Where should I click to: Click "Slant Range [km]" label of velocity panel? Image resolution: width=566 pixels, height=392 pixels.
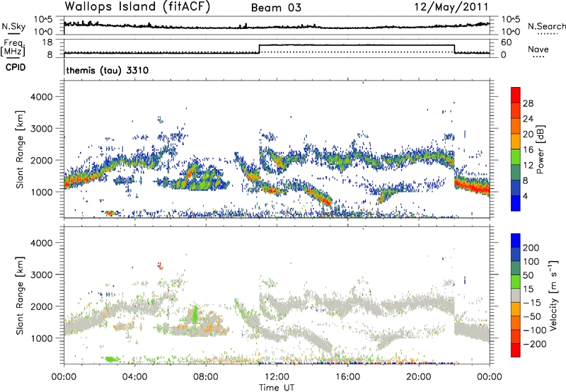20,295
